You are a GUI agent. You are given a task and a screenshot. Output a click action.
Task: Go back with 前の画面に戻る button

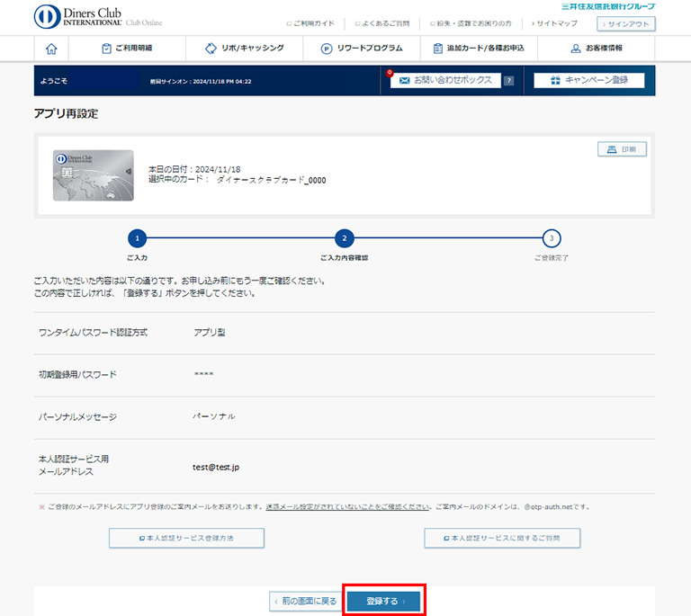[305, 601]
